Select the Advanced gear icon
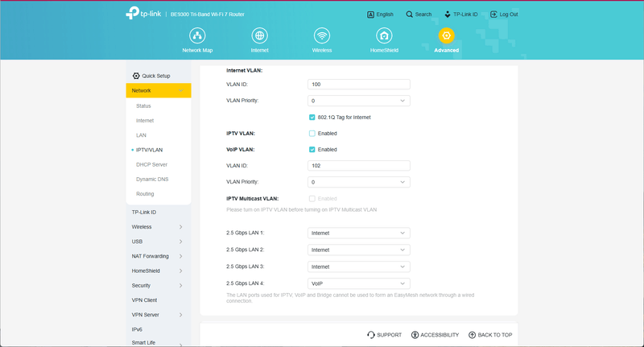Viewport: 644px width, 347px height. 447,35
